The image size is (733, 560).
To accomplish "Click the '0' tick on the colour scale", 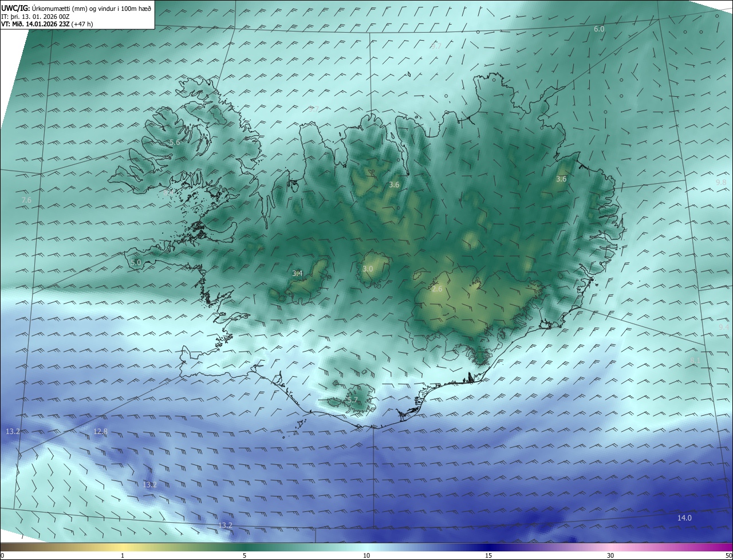I will pyautogui.click(x=2, y=555).
